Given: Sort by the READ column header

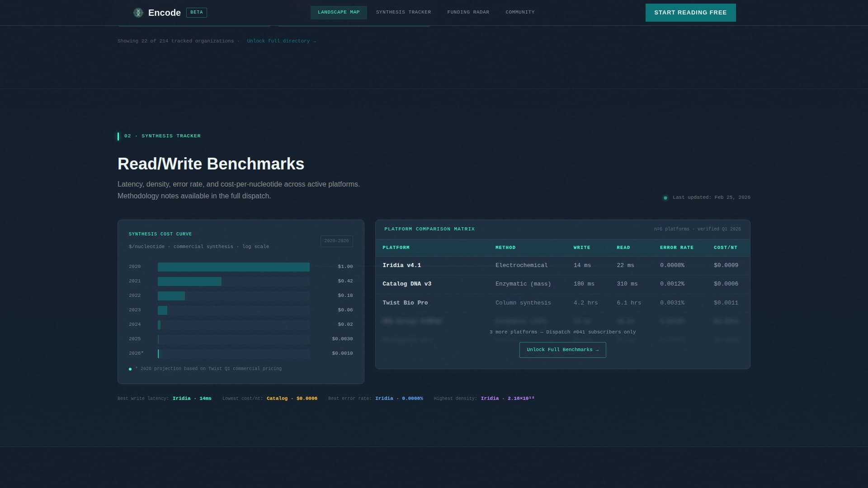Looking at the screenshot, I should pyautogui.click(x=623, y=248).
